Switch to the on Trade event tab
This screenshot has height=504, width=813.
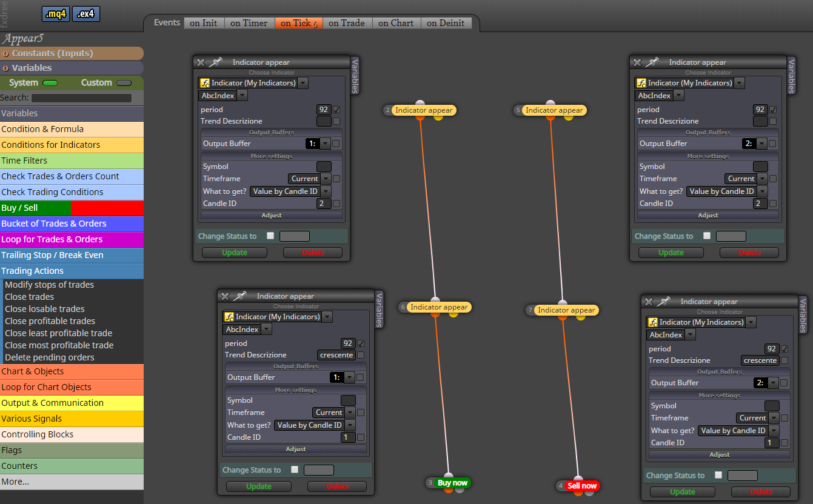point(347,23)
